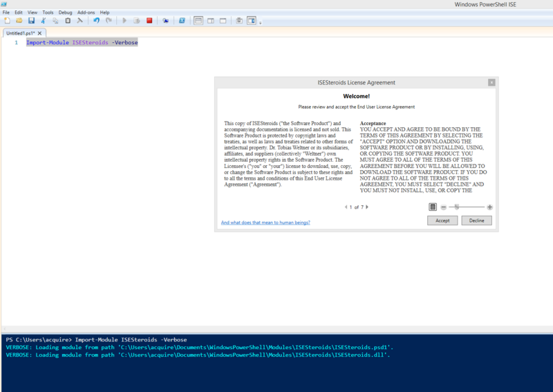Viewport: 553px width, 392px height.
Task: Click the left arrow of the horizontal scrollbar
Action: tap(5, 329)
